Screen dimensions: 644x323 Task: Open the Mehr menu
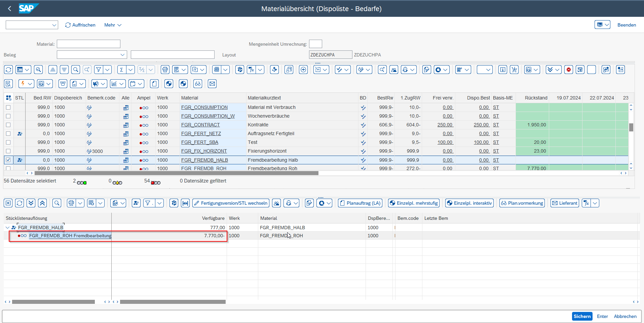pos(113,25)
